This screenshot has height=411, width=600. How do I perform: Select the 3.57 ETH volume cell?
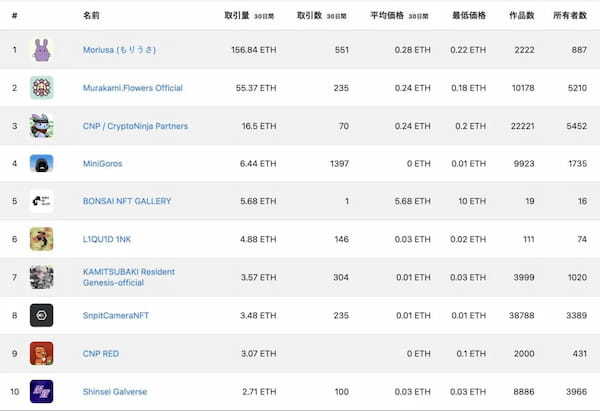[258, 277]
